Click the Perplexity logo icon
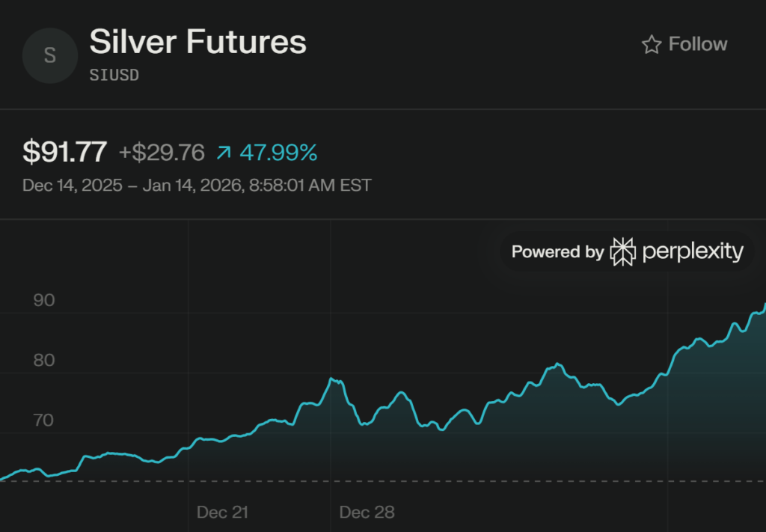 (x=622, y=252)
